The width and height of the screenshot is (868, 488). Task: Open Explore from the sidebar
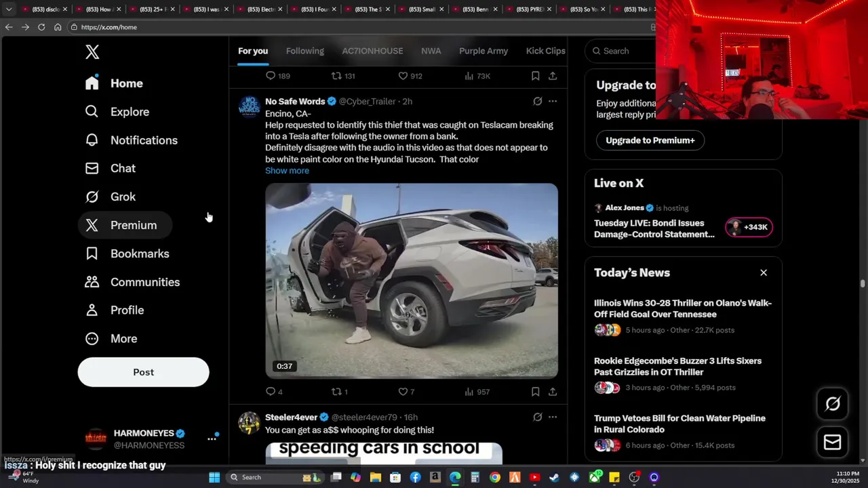(117, 112)
